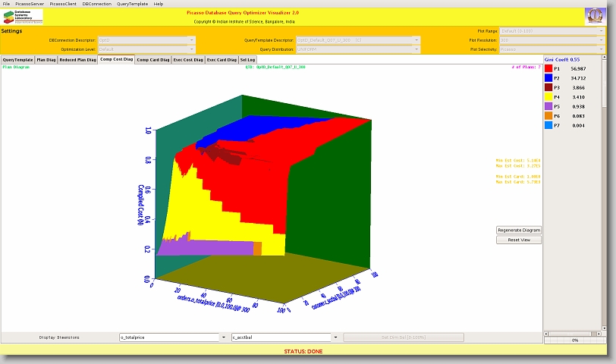Click the legend panel vertical scrollbar

pyautogui.click(x=605, y=190)
